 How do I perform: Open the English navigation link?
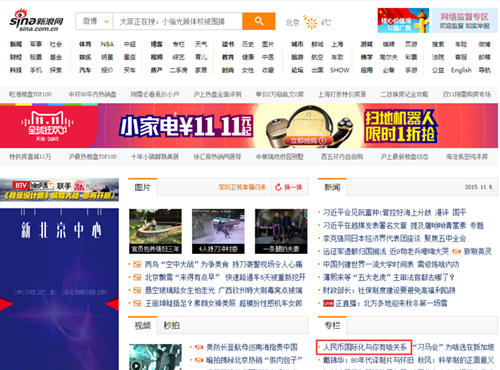pos(461,70)
